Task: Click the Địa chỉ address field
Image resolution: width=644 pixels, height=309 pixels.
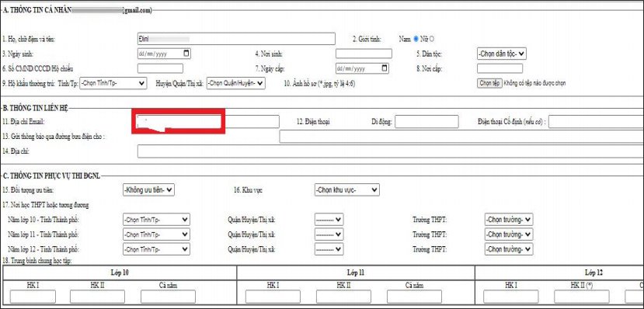Action: [x=391, y=151]
